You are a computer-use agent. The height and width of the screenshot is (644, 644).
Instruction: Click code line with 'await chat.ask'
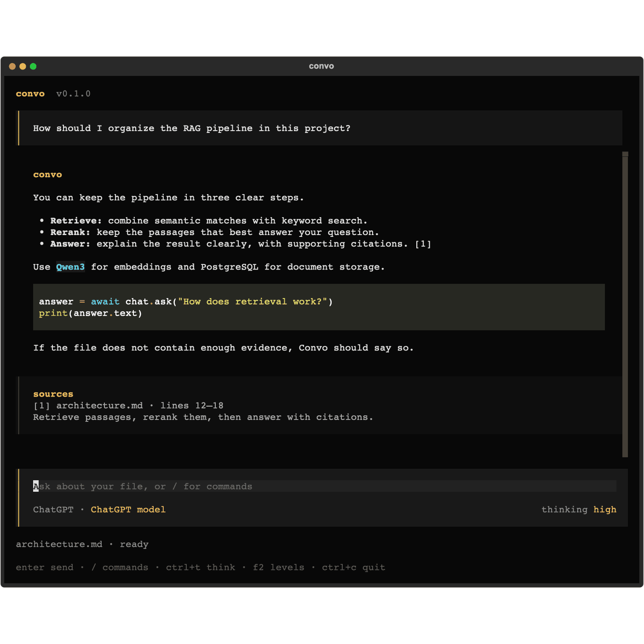186,302
